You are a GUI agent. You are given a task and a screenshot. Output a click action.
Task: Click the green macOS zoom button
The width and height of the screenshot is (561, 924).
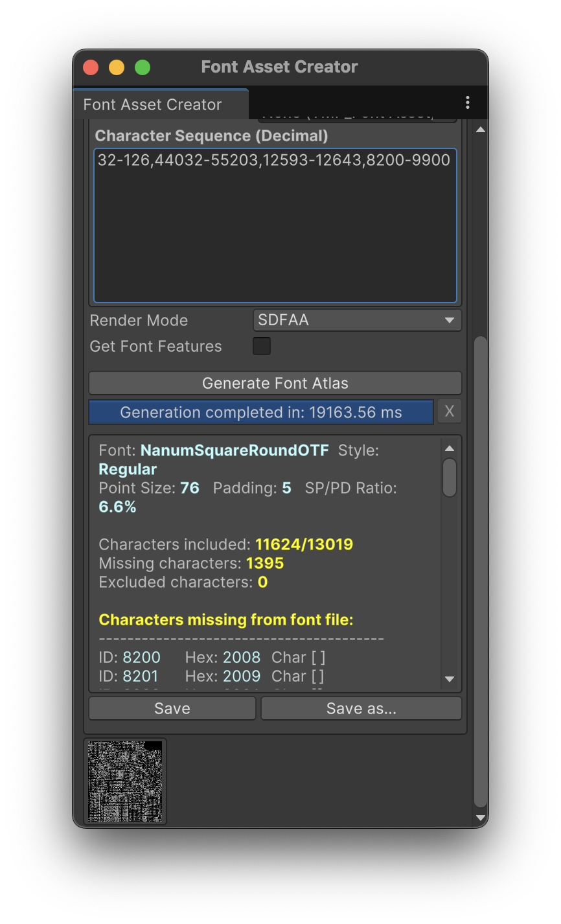[143, 67]
